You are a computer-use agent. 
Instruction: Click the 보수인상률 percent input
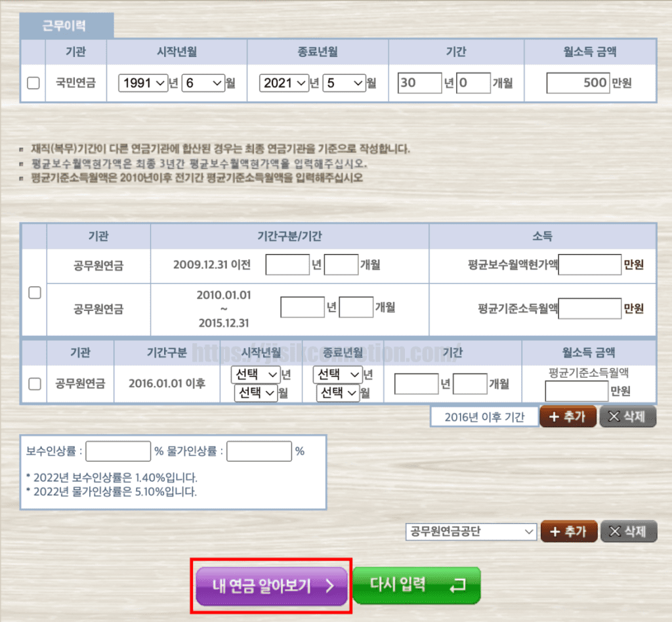(x=118, y=451)
